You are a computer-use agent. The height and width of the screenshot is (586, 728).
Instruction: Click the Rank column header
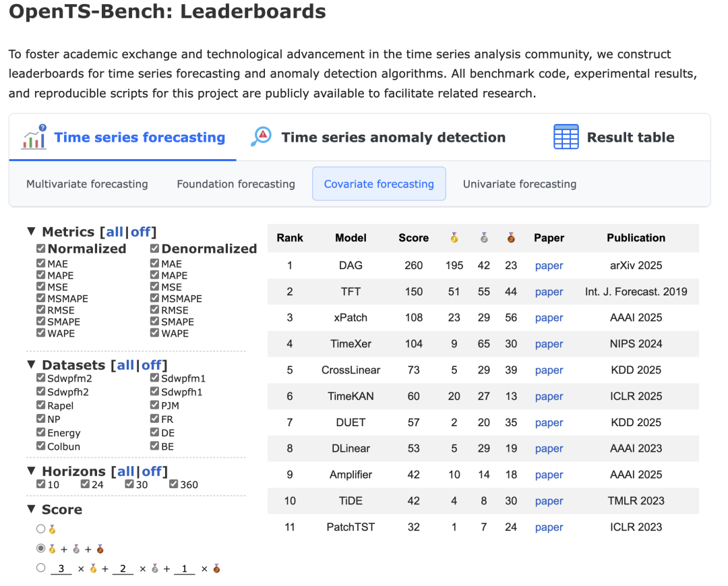290,238
